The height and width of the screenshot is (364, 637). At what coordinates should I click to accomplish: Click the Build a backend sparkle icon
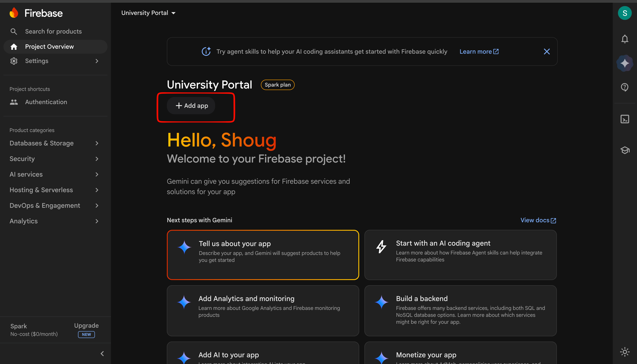(381, 302)
